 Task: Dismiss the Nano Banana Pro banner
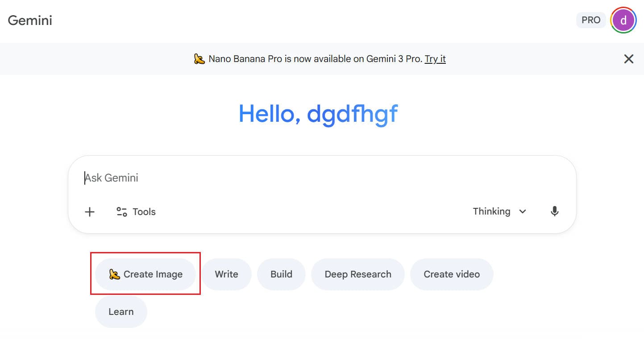point(628,58)
